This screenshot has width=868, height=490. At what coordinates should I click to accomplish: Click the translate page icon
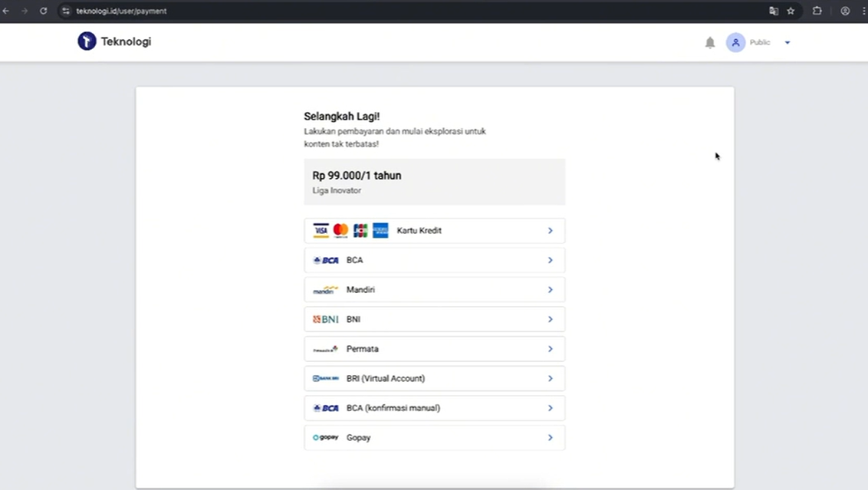tap(774, 11)
